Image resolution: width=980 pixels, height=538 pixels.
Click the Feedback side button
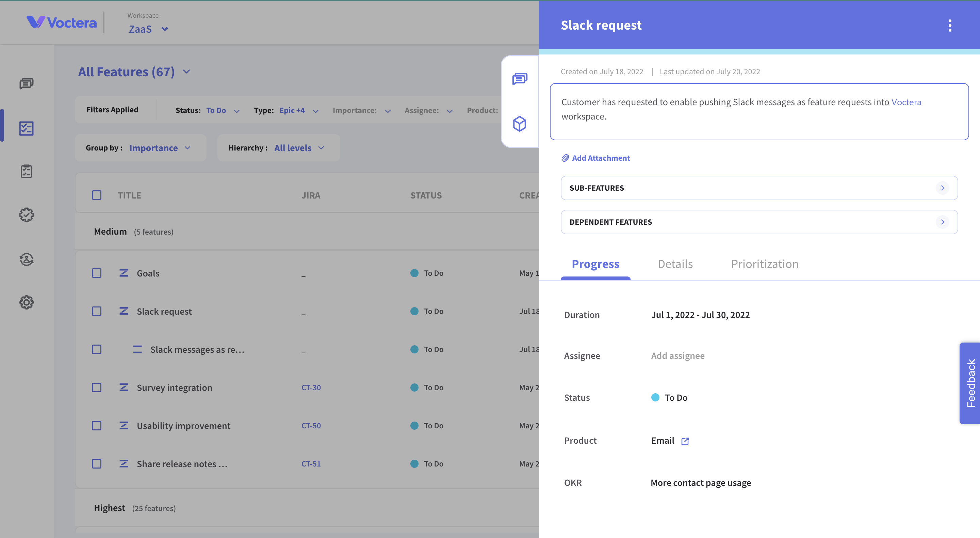pos(970,383)
